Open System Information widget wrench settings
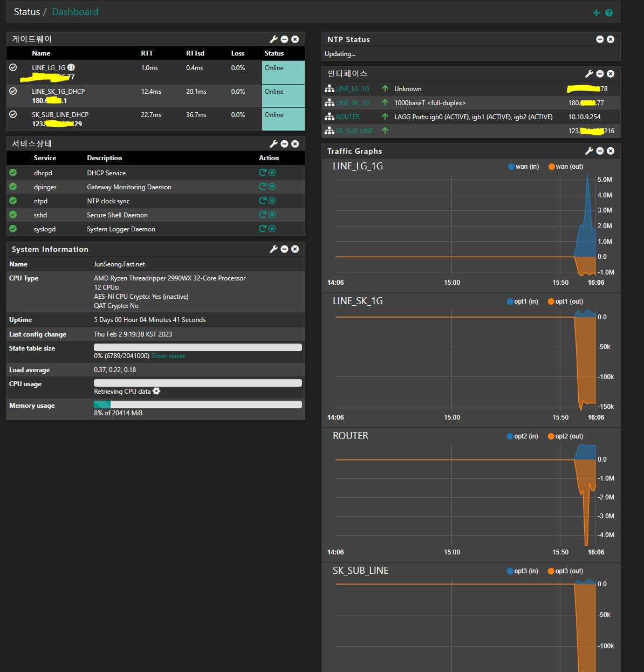This screenshot has height=672, width=644. click(273, 249)
